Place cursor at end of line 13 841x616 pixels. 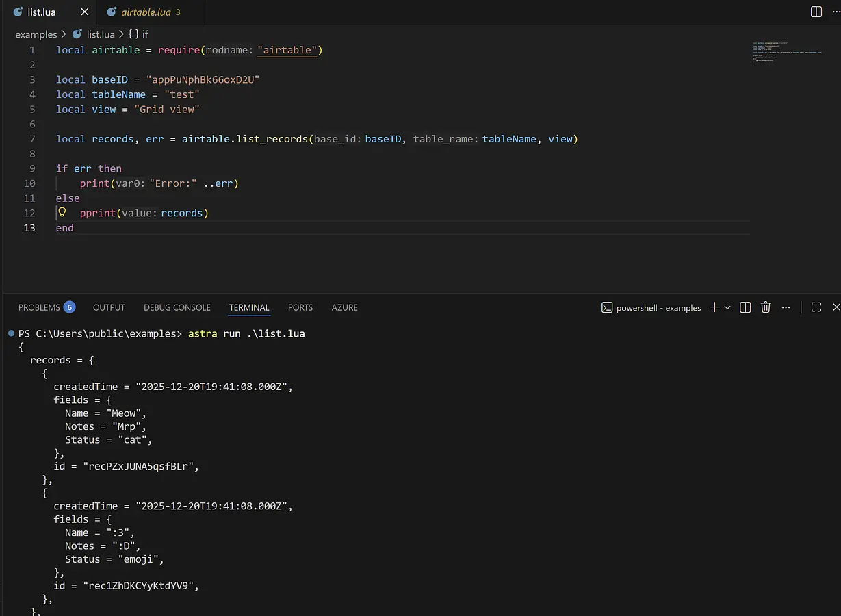click(75, 228)
